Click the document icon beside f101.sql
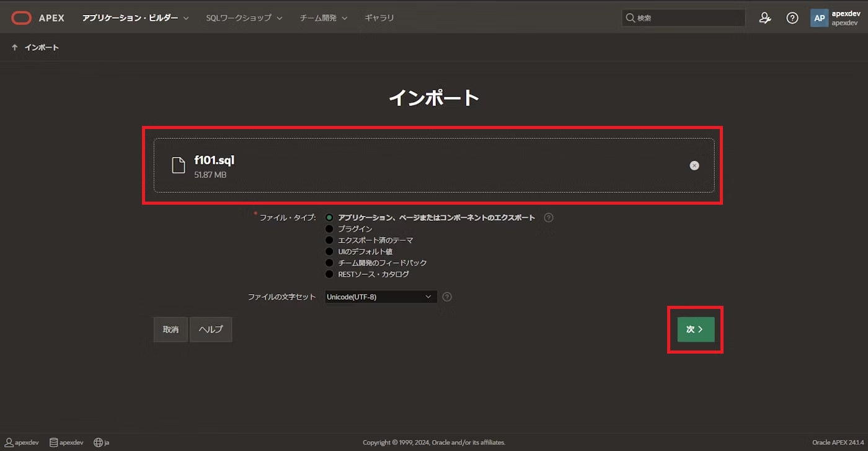 point(179,166)
